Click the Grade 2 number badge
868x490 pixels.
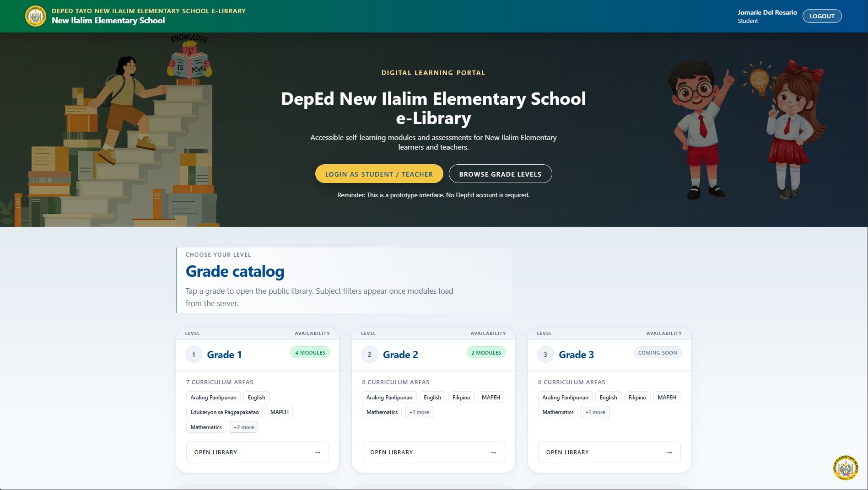[370, 355]
